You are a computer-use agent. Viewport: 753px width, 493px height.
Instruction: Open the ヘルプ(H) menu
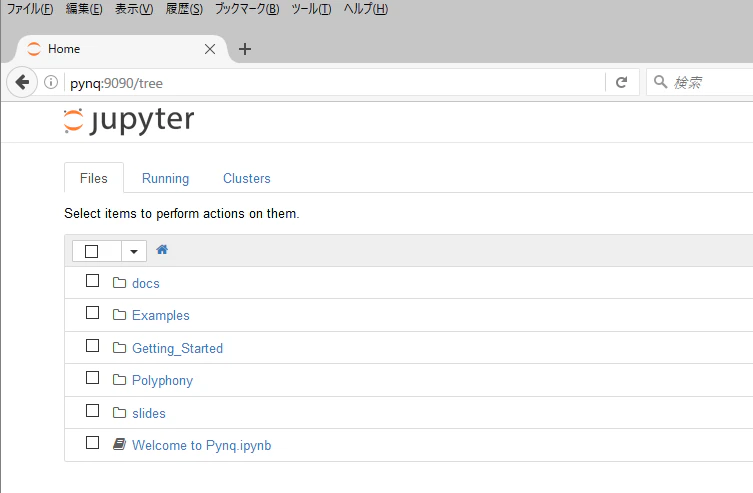tap(365, 9)
